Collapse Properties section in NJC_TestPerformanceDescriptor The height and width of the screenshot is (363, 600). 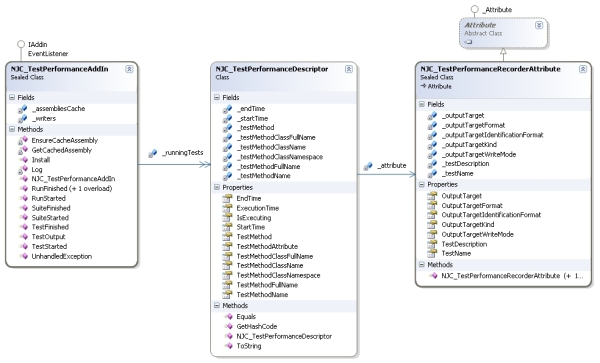(x=217, y=187)
